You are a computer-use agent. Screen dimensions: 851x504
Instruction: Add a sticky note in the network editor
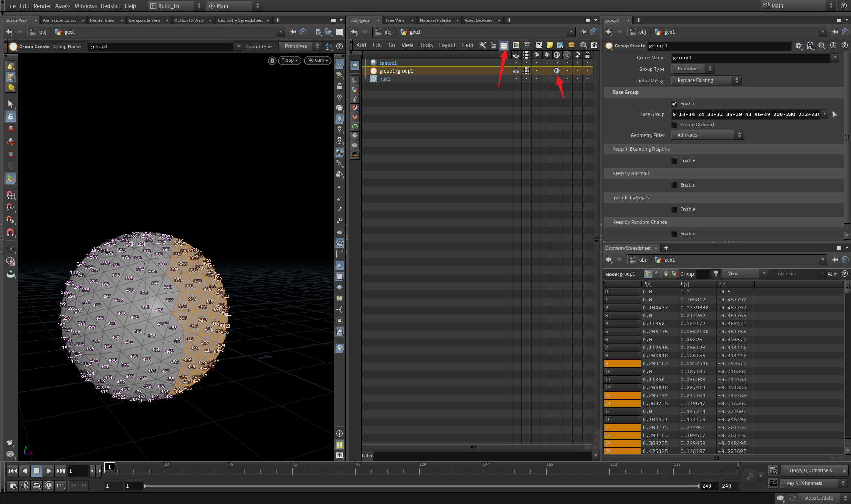click(550, 45)
